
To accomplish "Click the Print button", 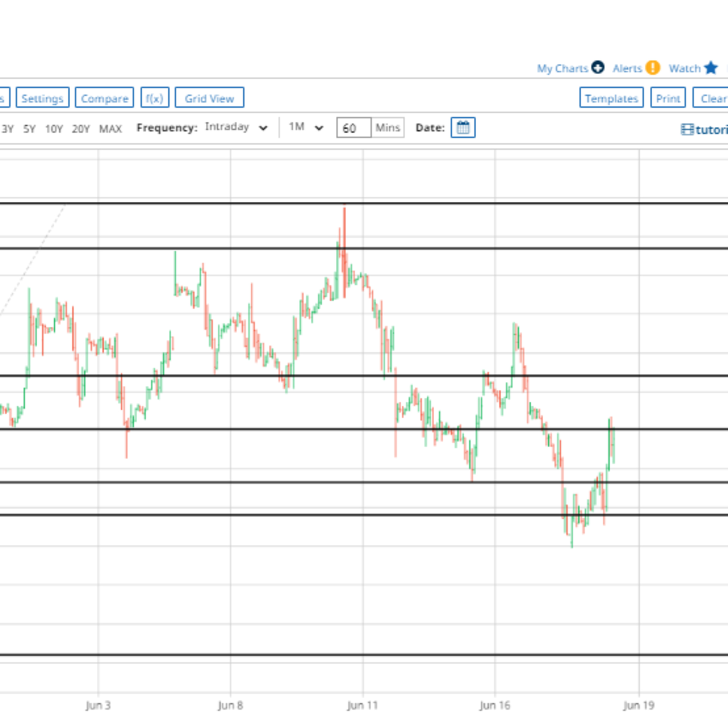I will coord(668,98).
